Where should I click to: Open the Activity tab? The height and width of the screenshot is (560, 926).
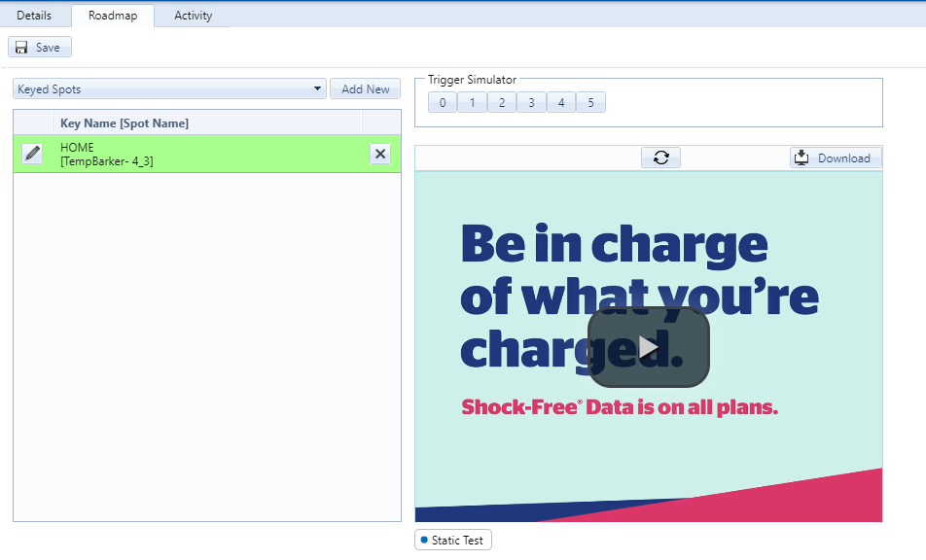point(193,16)
